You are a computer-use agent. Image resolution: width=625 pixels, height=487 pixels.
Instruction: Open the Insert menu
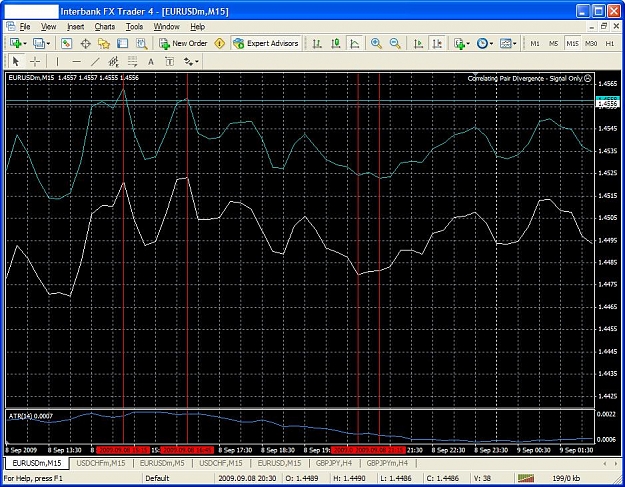click(75, 27)
